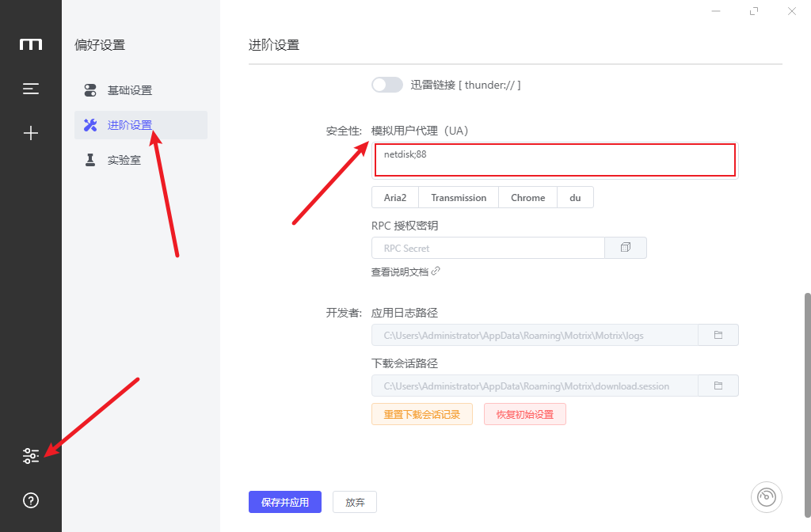811x532 pixels.
Task: Click the speedometer icon at bottom right
Action: coord(766,496)
